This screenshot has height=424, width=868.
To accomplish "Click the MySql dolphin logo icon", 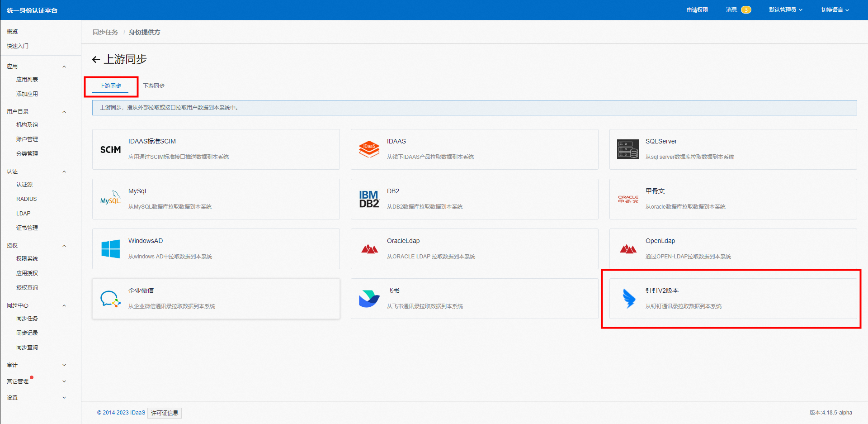I will 110,199.
